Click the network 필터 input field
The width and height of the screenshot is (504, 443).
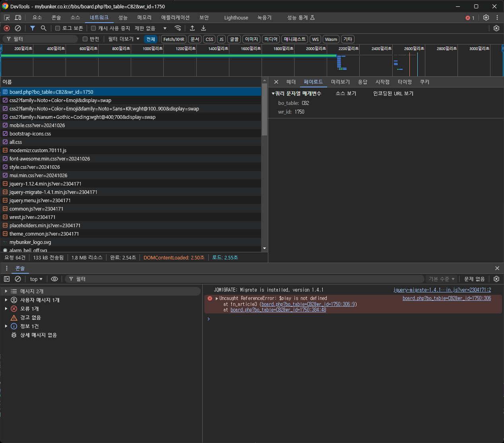pos(44,39)
